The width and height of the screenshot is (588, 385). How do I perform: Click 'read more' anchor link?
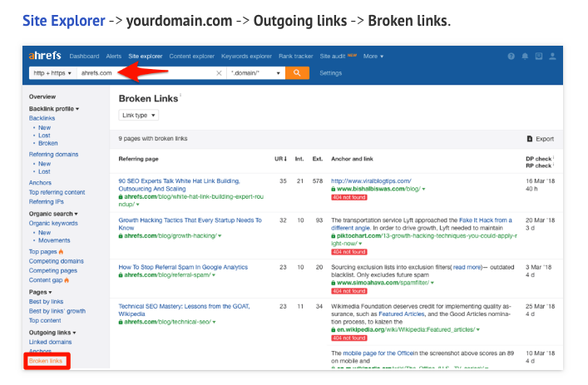[467, 267]
